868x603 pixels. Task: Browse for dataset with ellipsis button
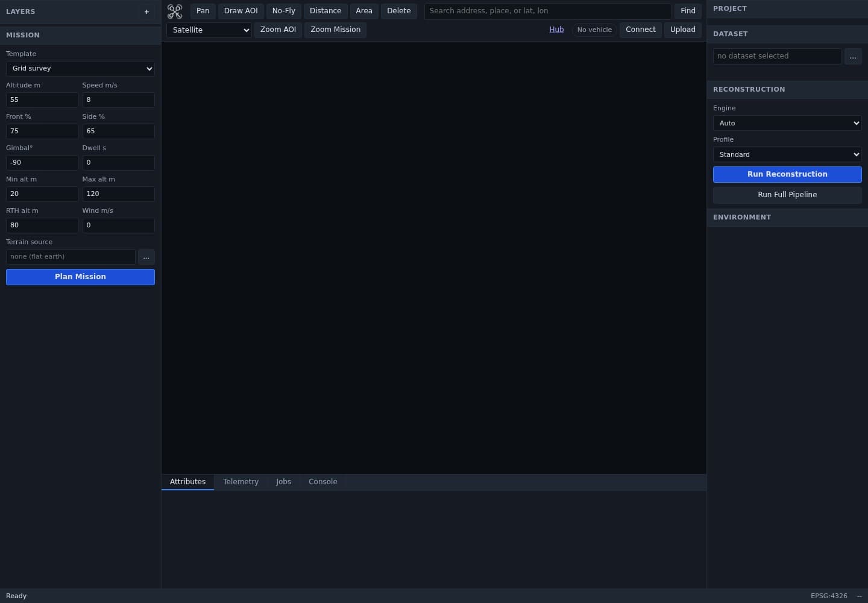point(853,56)
